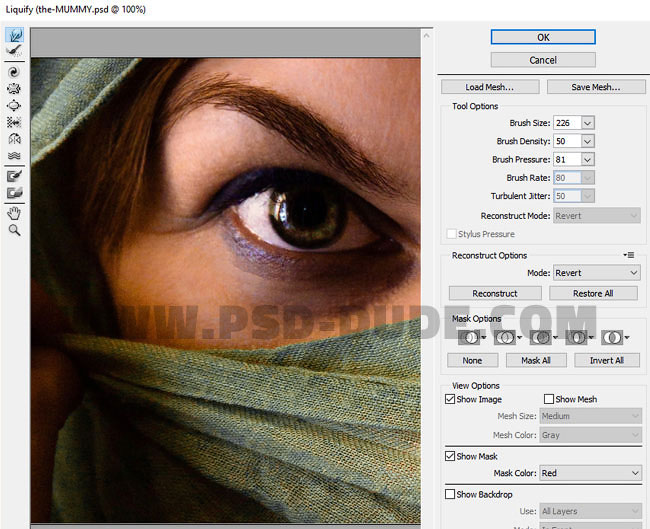Click the Reconstruct button

pos(495,293)
